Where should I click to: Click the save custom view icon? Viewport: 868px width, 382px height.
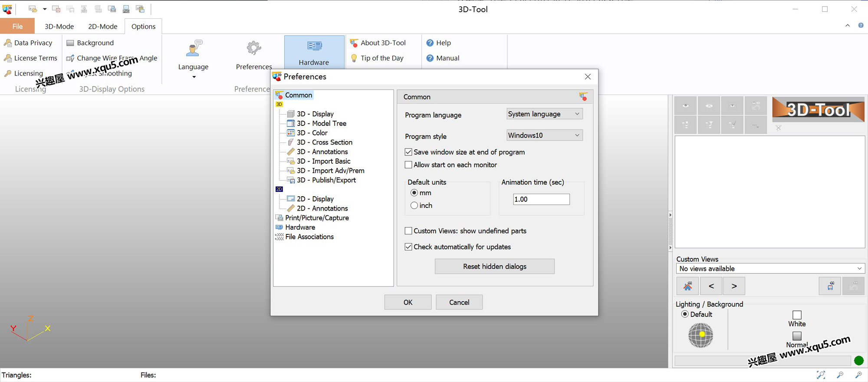point(830,286)
